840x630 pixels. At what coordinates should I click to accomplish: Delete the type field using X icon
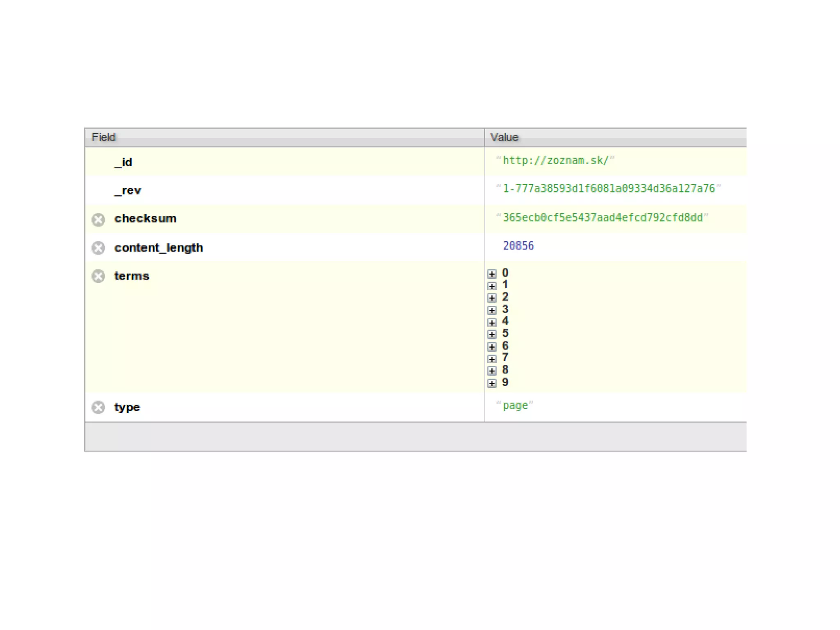point(98,407)
